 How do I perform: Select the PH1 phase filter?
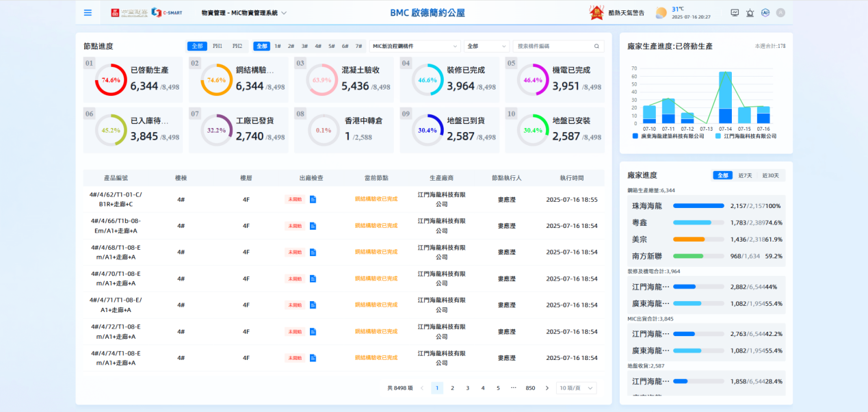coord(218,47)
